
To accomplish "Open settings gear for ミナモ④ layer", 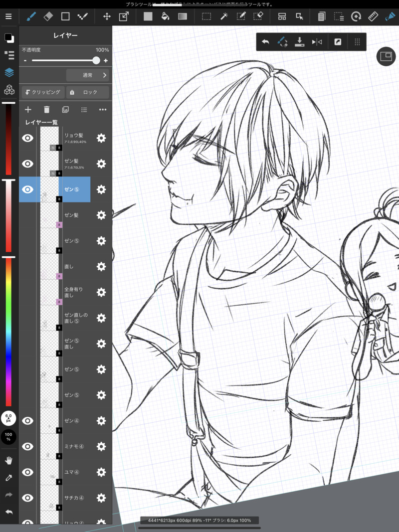I will 101,447.
